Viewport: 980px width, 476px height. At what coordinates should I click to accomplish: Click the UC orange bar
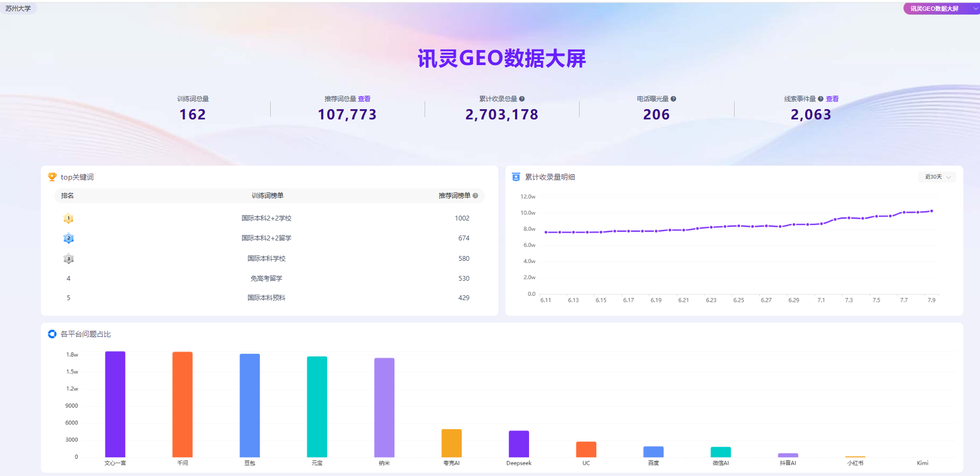[586, 450]
